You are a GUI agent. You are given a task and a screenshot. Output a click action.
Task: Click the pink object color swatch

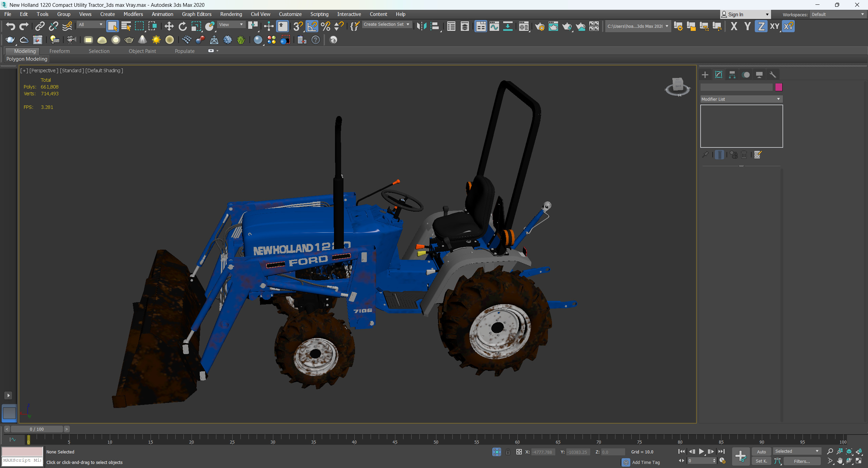coord(779,87)
